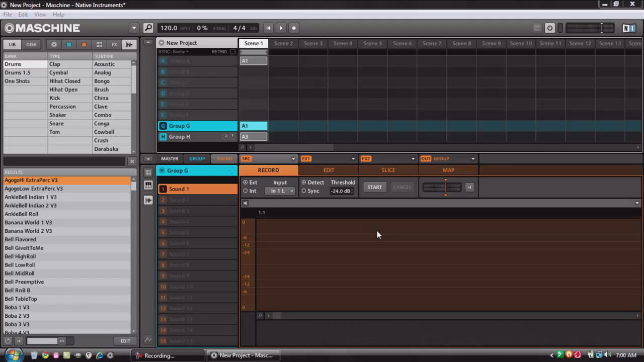The height and width of the screenshot is (362, 644).
Task: Toggle the browser prehear speaker icon
Action: (x=19, y=341)
